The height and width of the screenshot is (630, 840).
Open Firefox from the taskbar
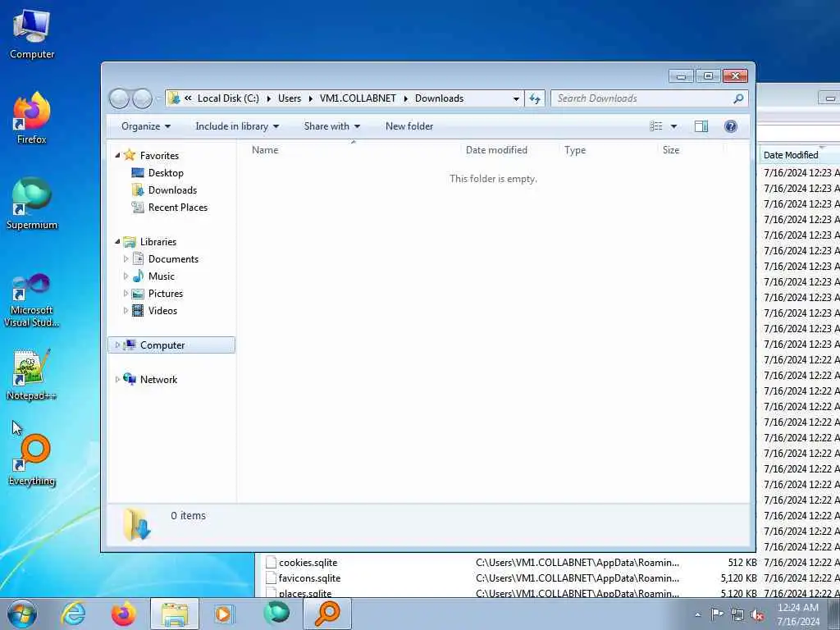tap(123, 614)
